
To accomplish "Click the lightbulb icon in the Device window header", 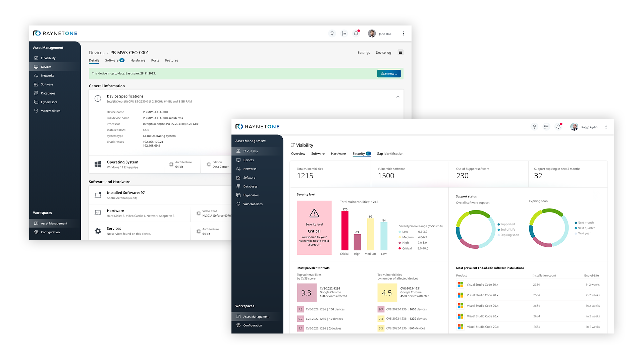I will click(x=332, y=34).
